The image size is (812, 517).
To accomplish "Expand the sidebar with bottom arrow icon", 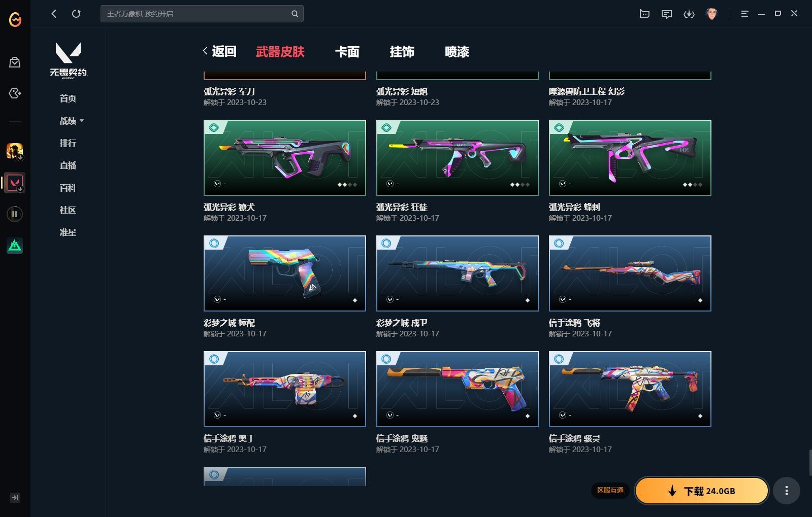I will (x=15, y=498).
